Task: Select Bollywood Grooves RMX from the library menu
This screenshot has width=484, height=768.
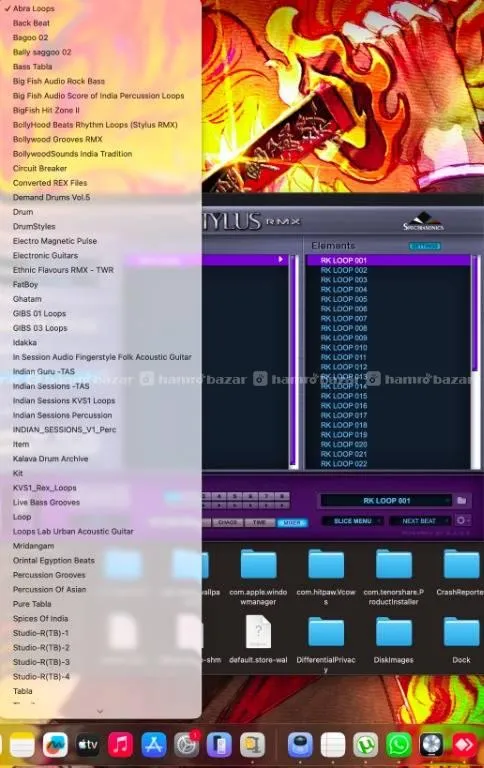Action: pos(58,139)
